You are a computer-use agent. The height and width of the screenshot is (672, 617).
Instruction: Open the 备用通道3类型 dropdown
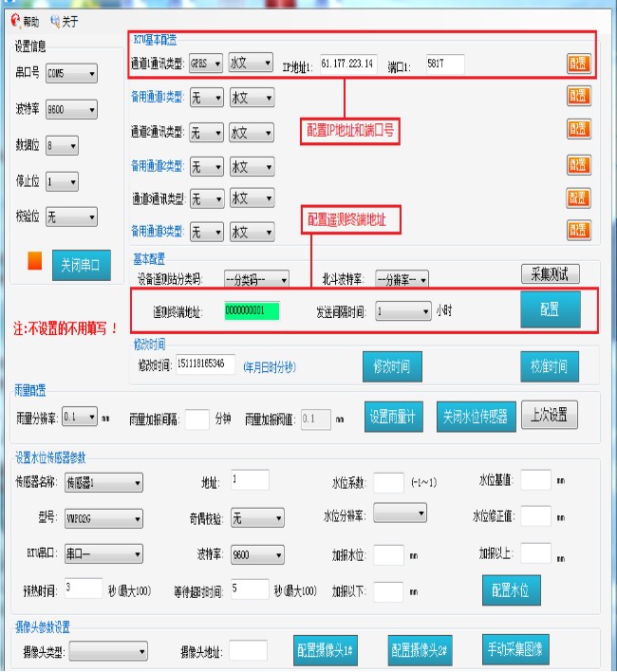point(207,232)
